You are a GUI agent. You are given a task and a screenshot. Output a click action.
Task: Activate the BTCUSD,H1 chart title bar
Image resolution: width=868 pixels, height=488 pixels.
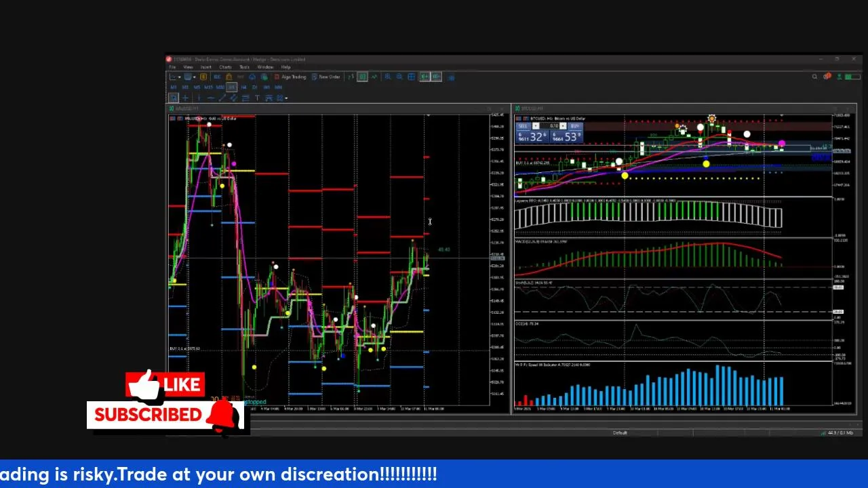[x=685, y=108]
